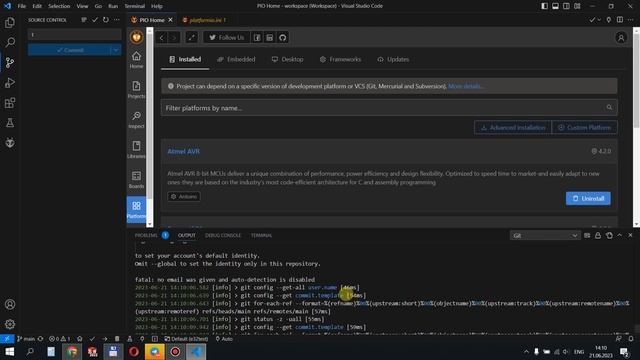
Task: Switch to the Embedded platforms tab
Action: pos(236,60)
